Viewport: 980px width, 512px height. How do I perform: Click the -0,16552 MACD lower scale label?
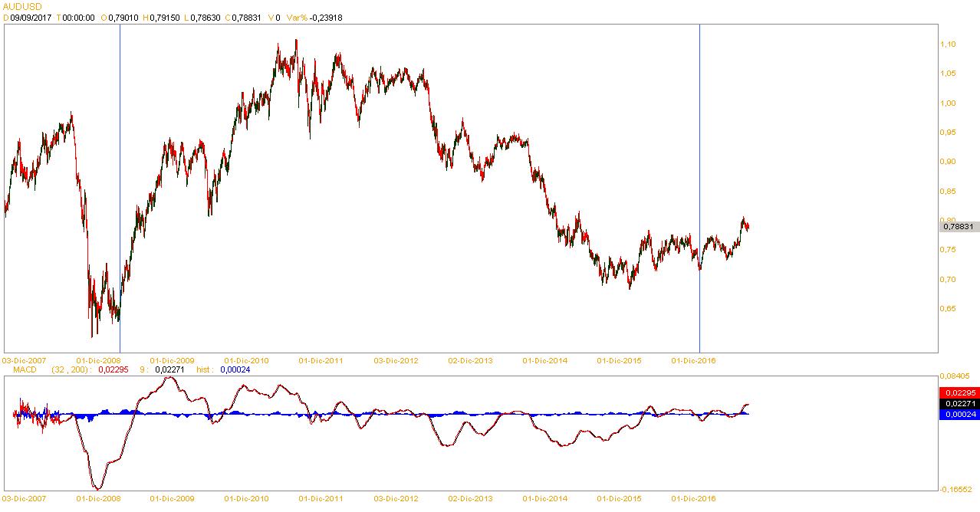[956, 489]
